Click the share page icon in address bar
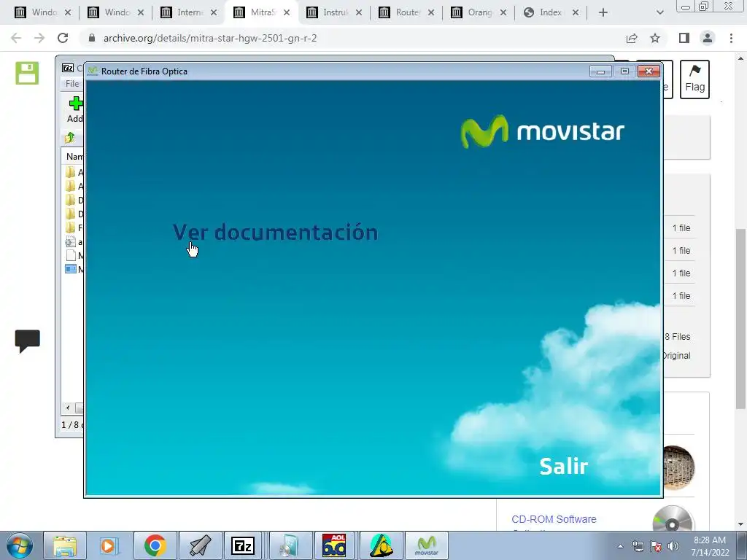The width and height of the screenshot is (747, 560). pyautogui.click(x=632, y=38)
